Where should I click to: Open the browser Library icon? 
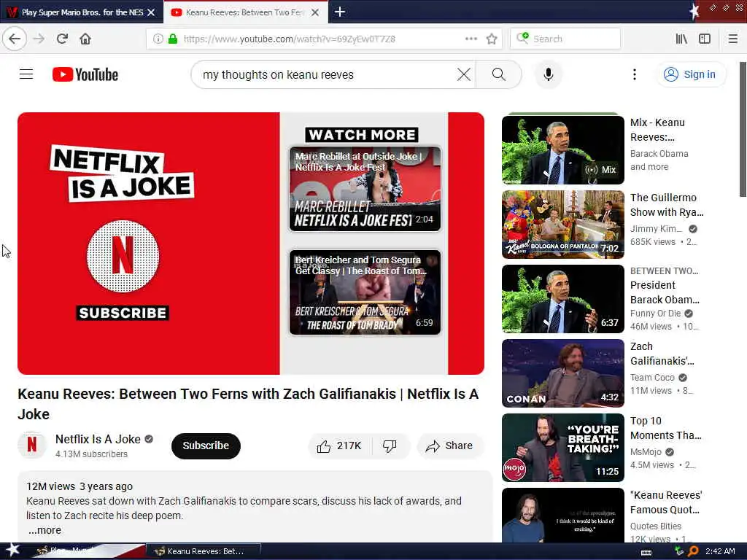pos(681,39)
